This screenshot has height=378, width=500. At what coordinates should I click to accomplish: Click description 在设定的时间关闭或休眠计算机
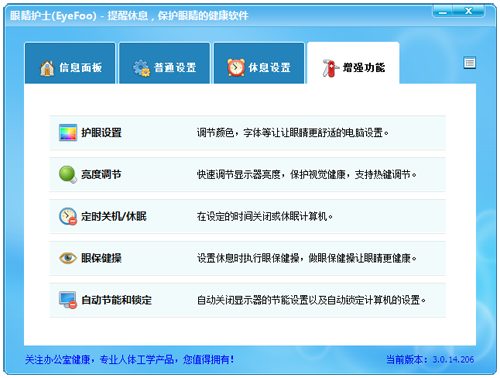264,216
